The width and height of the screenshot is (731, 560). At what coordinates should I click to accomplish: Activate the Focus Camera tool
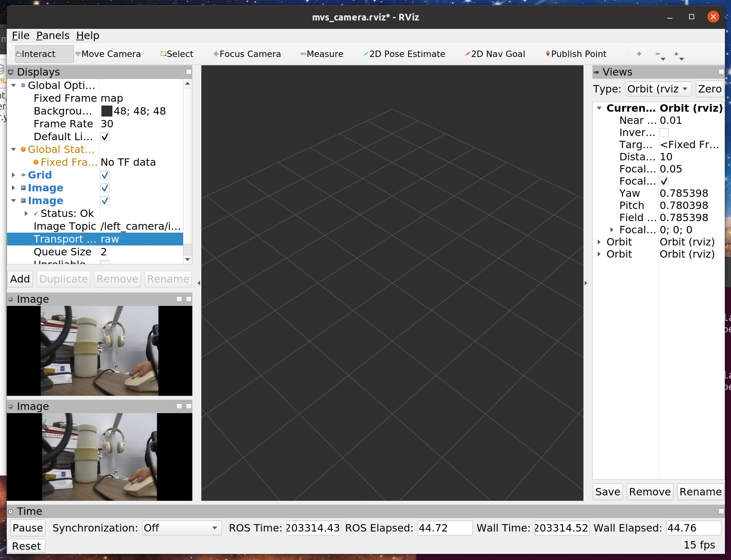(x=247, y=54)
